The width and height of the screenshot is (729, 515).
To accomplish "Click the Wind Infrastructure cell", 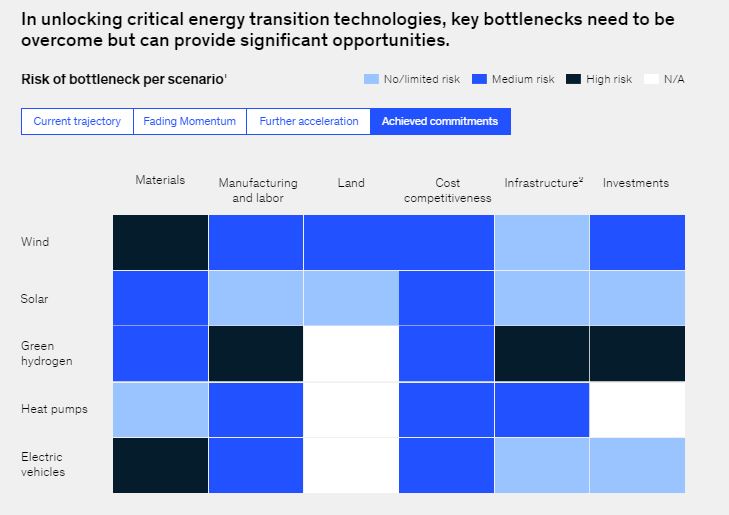I will (x=542, y=242).
